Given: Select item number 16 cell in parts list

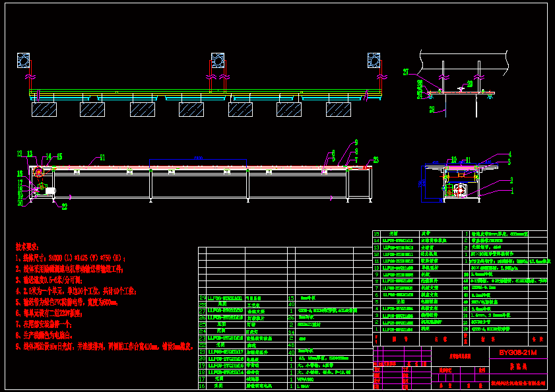Looking at the screenshot, I should pyautogui.click(x=203, y=386).
